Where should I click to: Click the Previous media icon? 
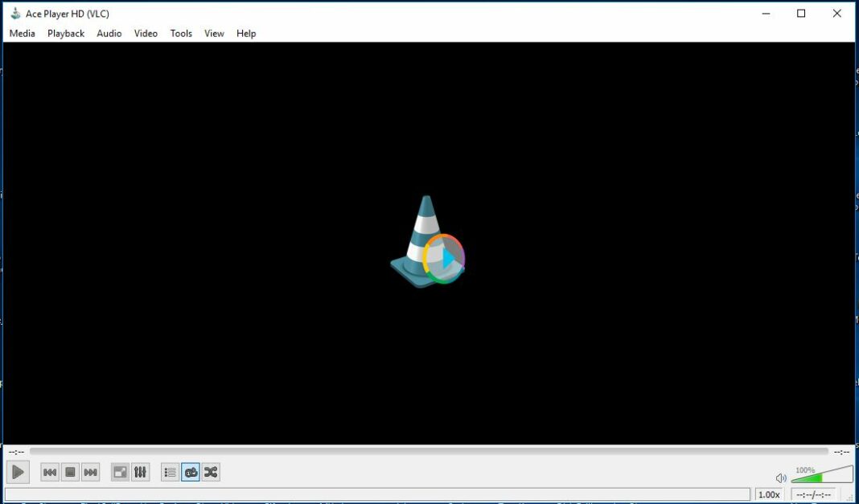pos(49,472)
